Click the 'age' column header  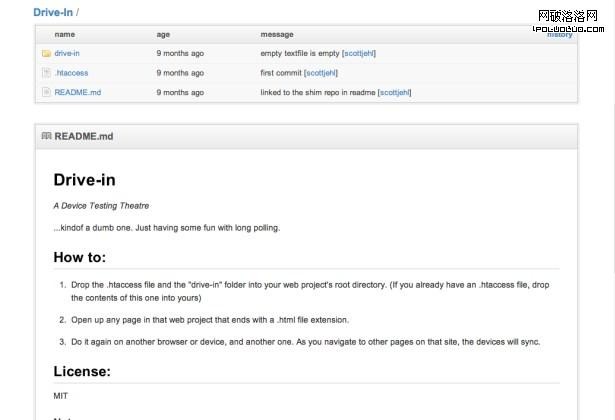click(163, 34)
